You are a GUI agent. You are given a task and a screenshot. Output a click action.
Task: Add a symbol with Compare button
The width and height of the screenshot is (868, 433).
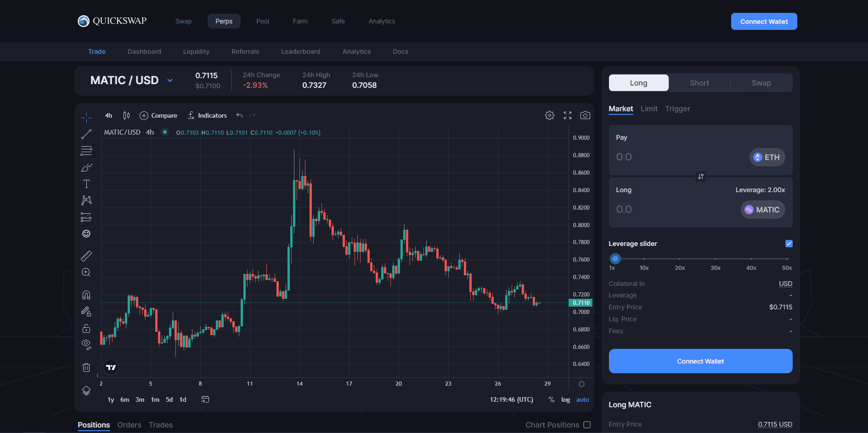pos(158,115)
